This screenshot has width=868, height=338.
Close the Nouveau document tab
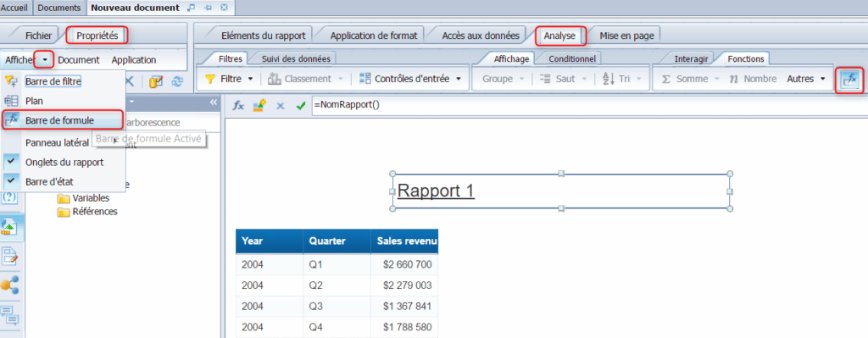coord(224,8)
